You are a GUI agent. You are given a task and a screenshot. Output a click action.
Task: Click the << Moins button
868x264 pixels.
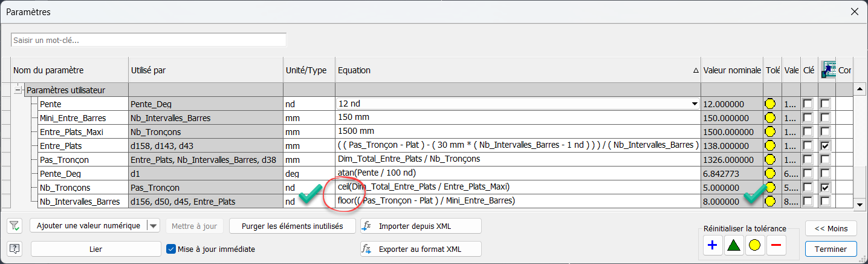(831, 228)
